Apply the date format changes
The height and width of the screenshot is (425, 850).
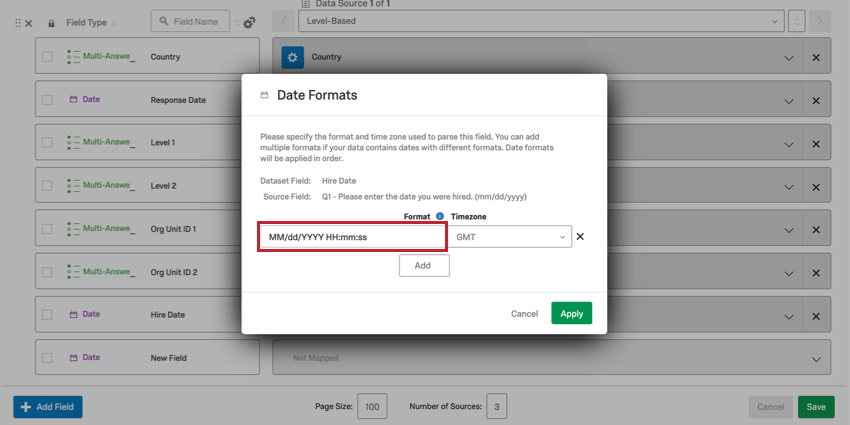tap(571, 313)
